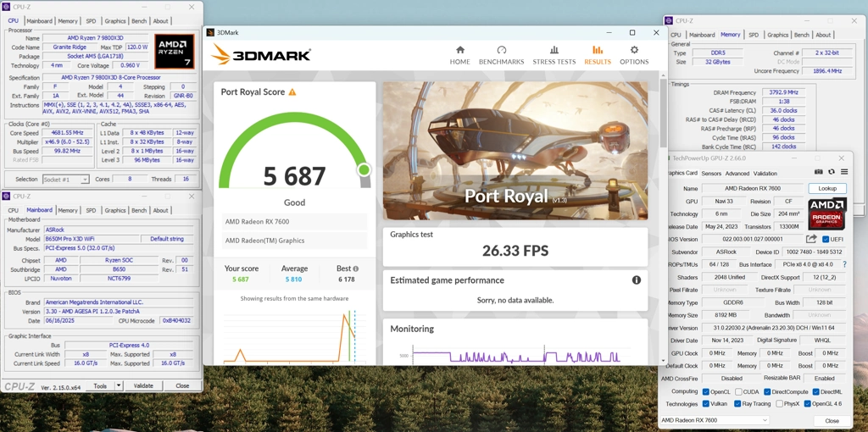Open the Tools dropdown arrow in CPU-Z
Image resolution: width=868 pixels, height=432 pixels.
point(119,385)
